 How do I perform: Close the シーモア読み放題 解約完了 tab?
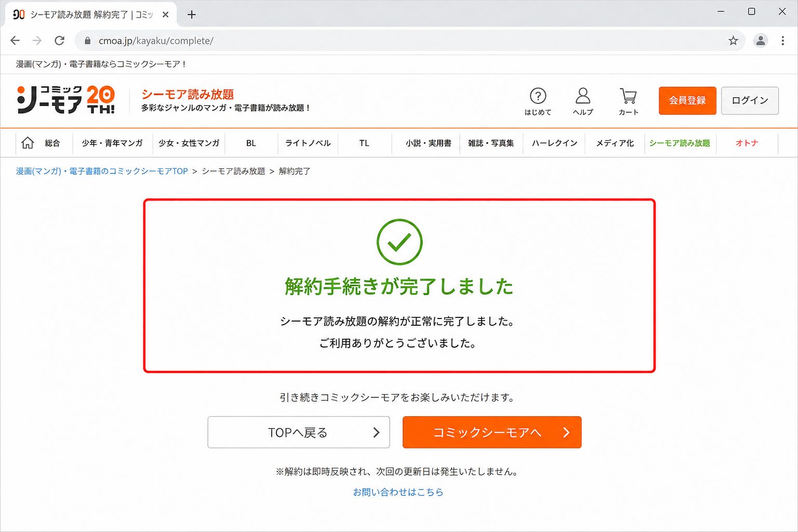[x=165, y=15]
